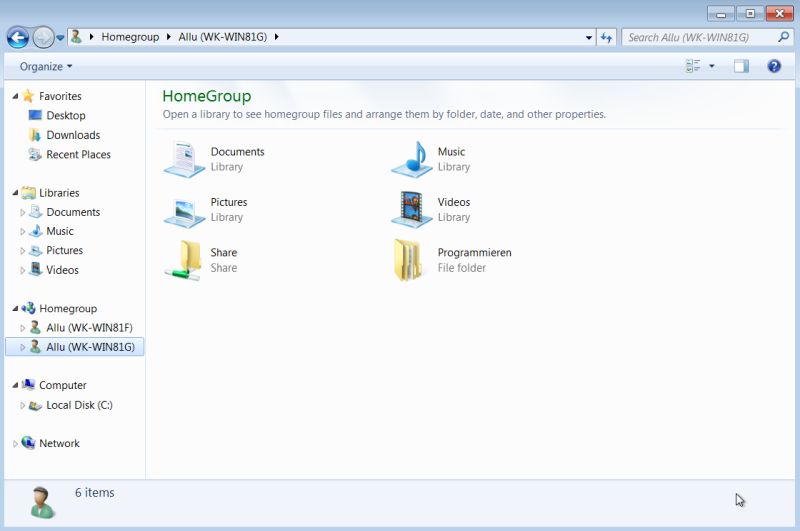Open the recent pages dropdown arrow
The width and height of the screenshot is (800, 531).
click(x=60, y=38)
